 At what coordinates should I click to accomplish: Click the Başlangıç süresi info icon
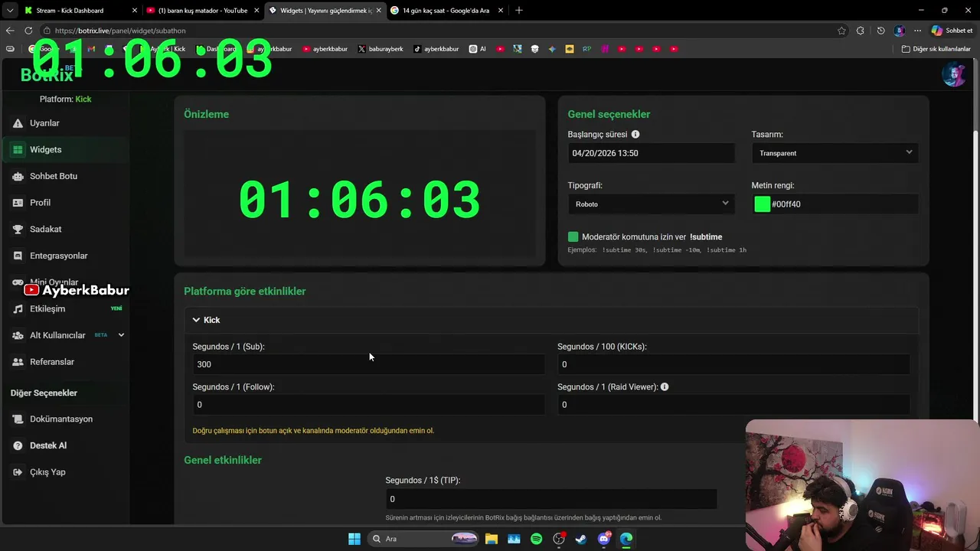[x=635, y=134]
